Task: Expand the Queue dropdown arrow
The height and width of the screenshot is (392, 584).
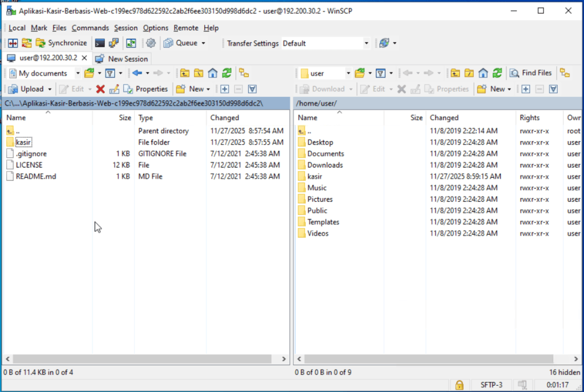Action: pos(204,43)
